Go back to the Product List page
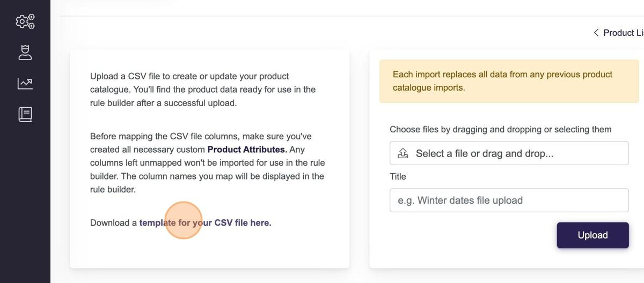644x283 pixels. (x=623, y=33)
